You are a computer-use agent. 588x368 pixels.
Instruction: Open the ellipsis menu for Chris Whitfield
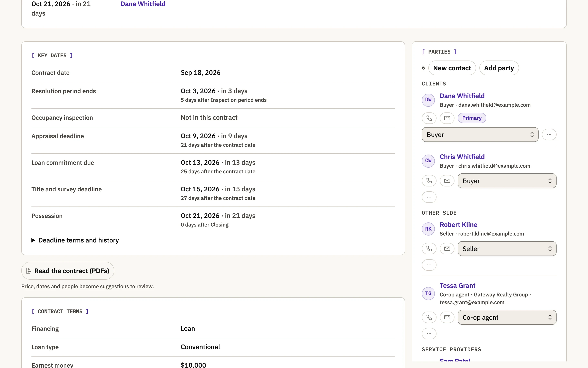[x=429, y=197]
